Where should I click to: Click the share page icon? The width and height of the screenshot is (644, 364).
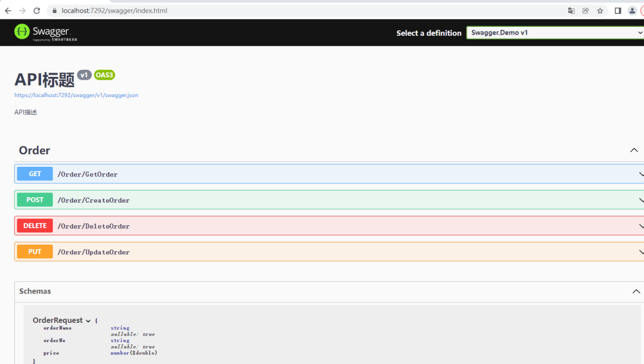[586, 11]
